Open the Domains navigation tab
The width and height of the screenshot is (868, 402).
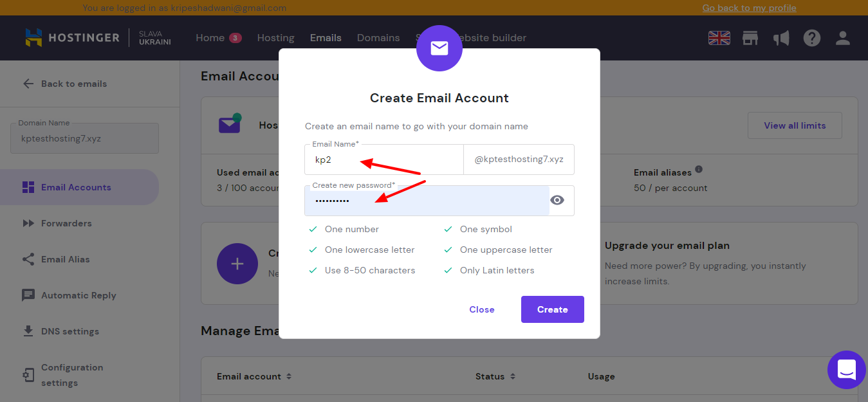pyautogui.click(x=378, y=38)
